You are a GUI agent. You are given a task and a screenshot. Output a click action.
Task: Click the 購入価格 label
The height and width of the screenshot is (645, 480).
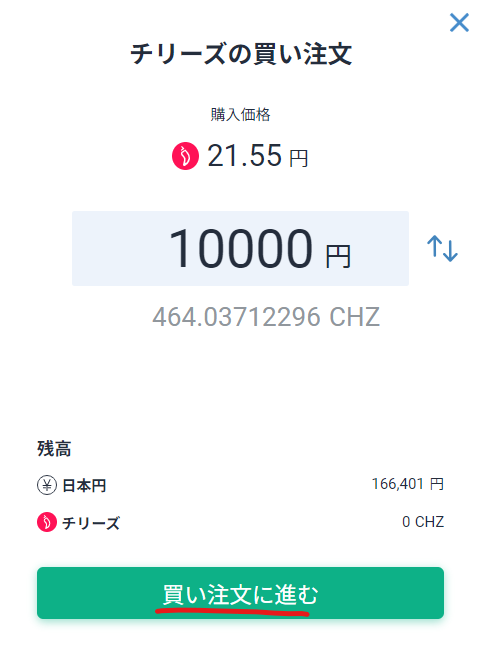pyautogui.click(x=241, y=114)
